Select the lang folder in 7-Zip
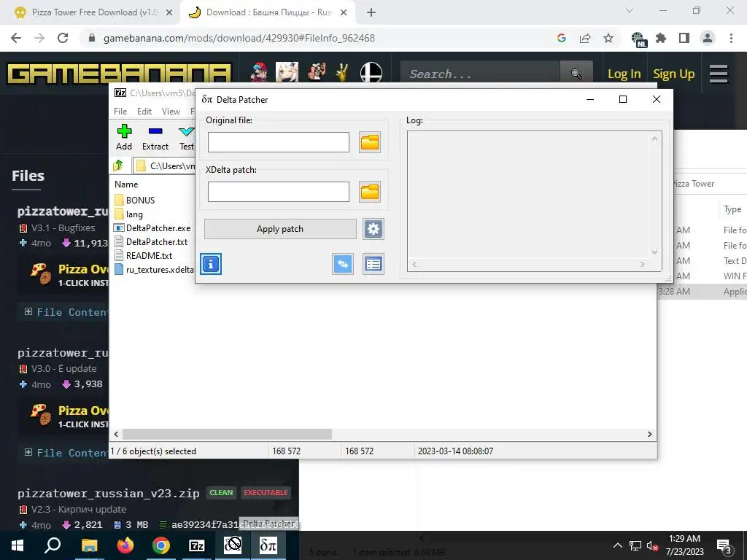This screenshot has height=560, width=747. pyautogui.click(x=128, y=214)
